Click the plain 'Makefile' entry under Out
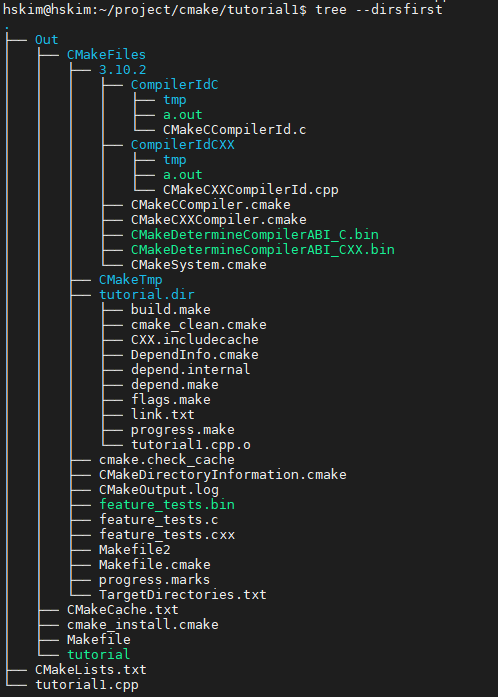This screenshot has width=498, height=697. [x=99, y=639]
